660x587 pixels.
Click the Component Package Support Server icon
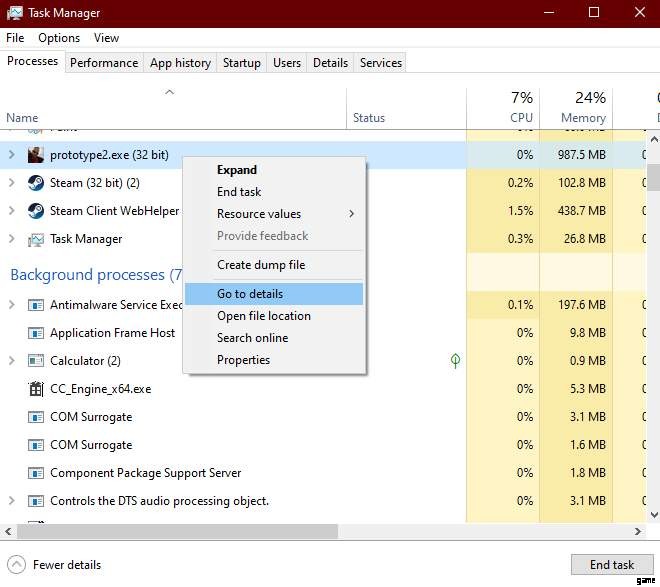36,473
